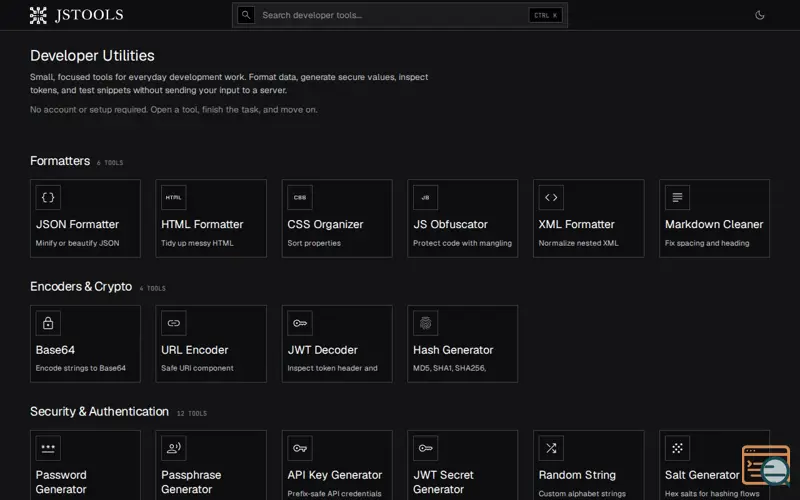The image size is (800, 500).
Task: Click the Developer Utilities page heading
Action: click(92, 56)
